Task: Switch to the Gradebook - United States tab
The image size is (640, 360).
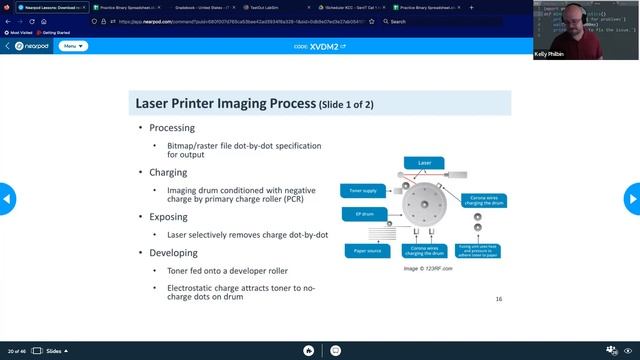Action: point(202,7)
